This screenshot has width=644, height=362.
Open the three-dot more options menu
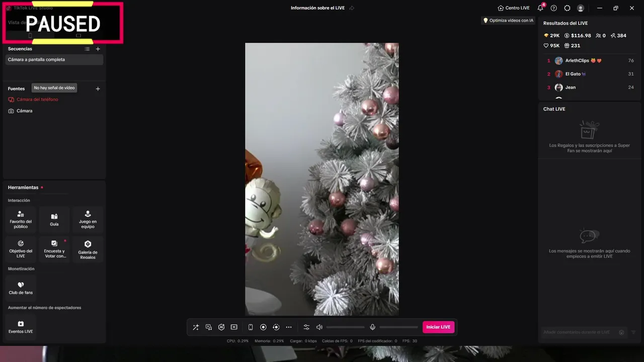[x=289, y=327]
